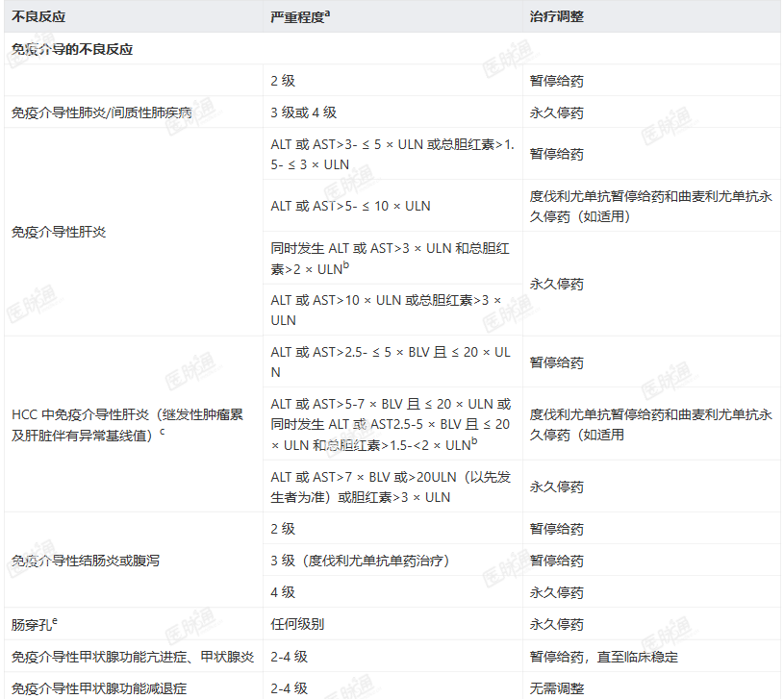Click the ALT 或 AST>7 × BLV 或>20ULN cell
Viewport: 784px width, 699px height.
click(x=391, y=487)
